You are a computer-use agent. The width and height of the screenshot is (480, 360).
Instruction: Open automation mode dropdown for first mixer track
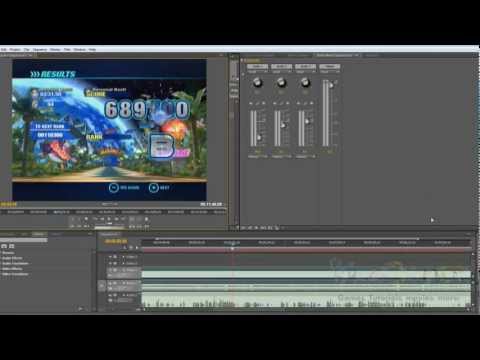pyautogui.click(x=257, y=71)
